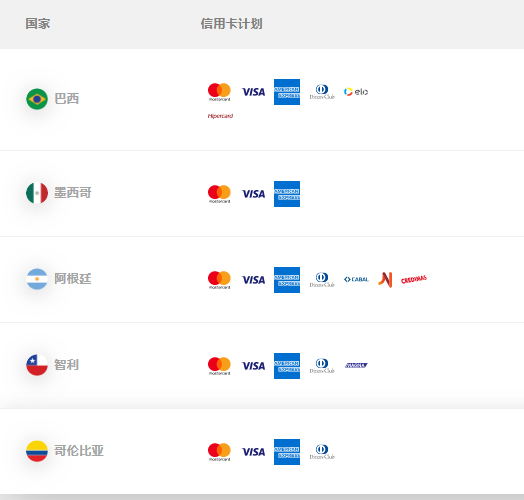Click the Brazil flag icon

[37, 99]
